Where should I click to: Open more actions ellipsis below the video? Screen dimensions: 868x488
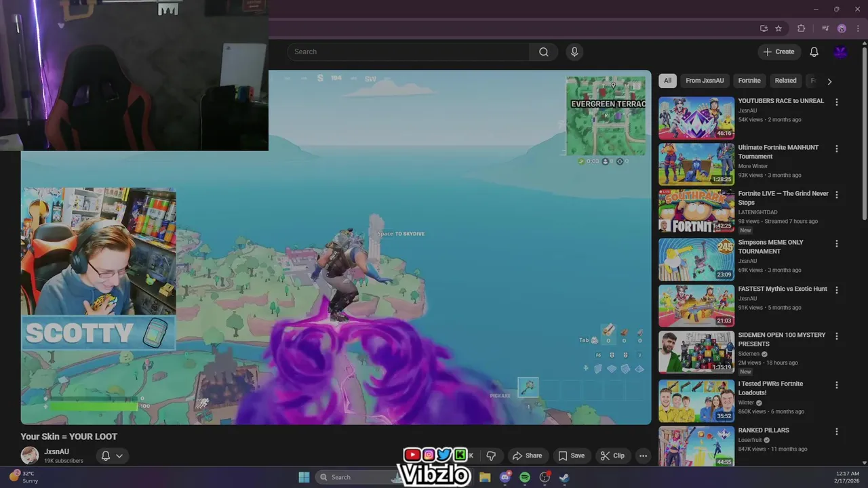pos(643,455)
